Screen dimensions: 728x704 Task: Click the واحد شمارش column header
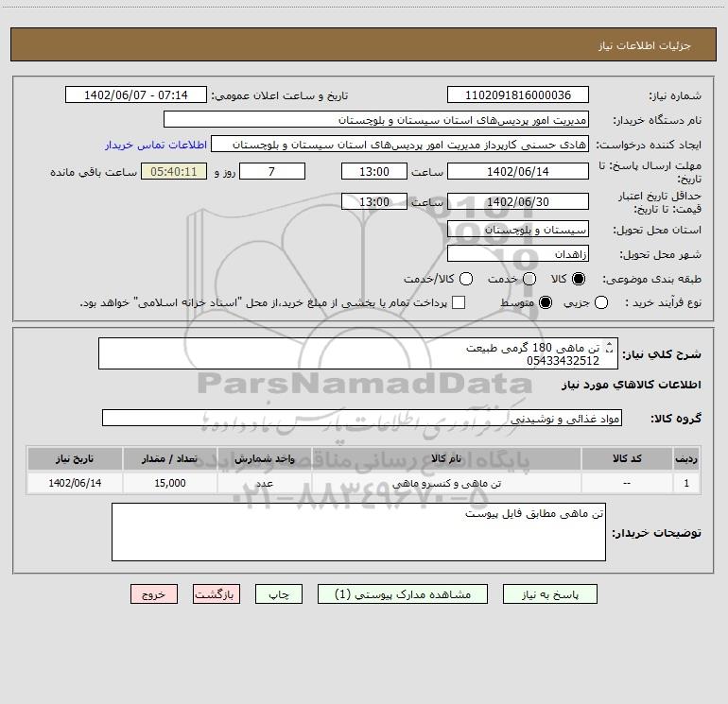264,459
